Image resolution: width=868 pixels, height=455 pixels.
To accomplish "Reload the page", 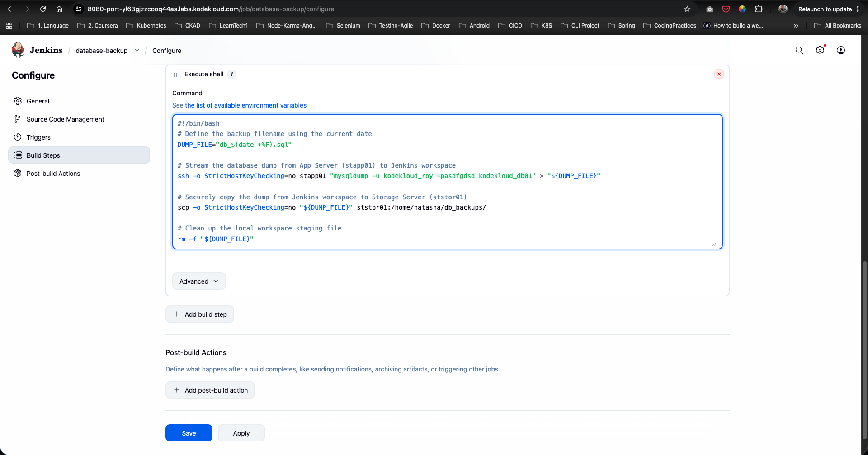I will tap(43, 9).
